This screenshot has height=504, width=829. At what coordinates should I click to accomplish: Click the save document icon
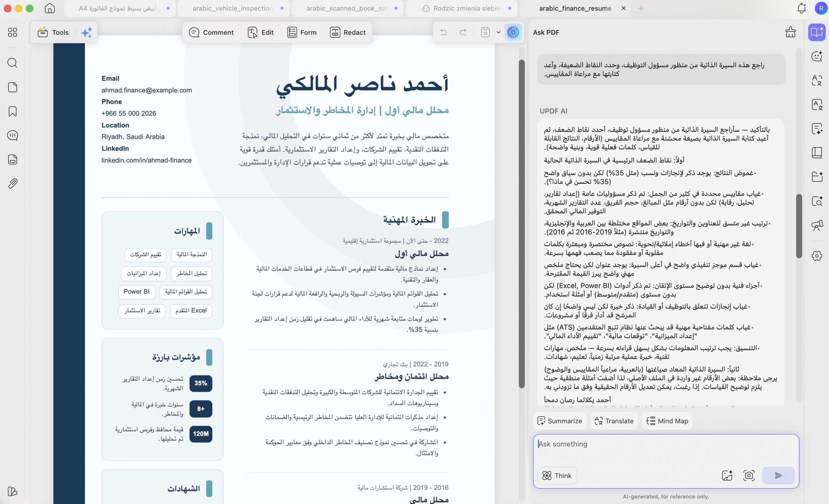(485, 32)
